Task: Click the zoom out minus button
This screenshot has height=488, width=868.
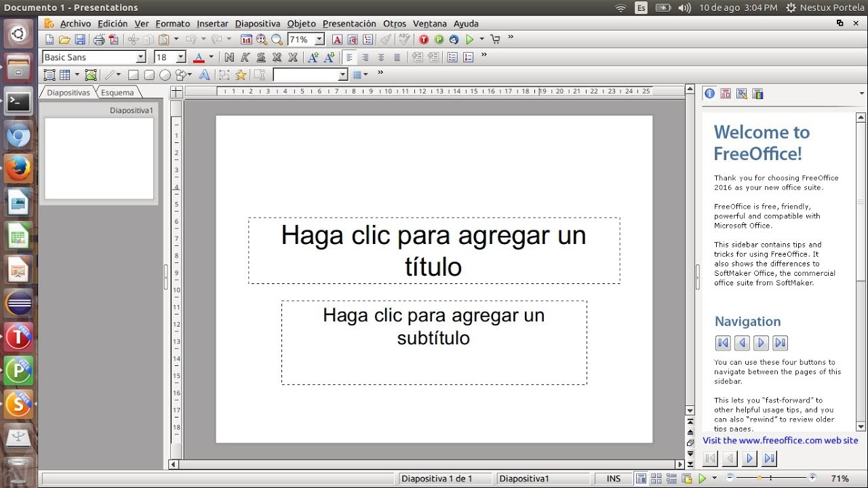Action: pyautogui.click(x=729, y=479)
